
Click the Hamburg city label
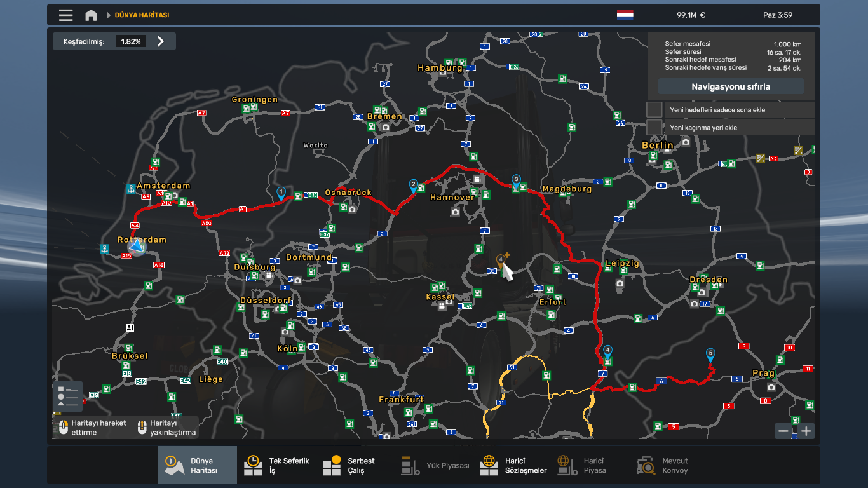tap(440, 67)
